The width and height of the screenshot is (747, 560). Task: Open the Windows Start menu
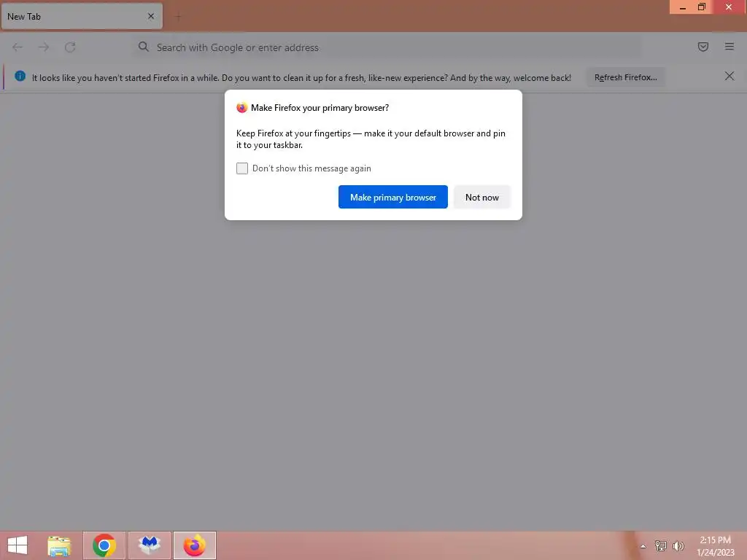pos(18,545)
